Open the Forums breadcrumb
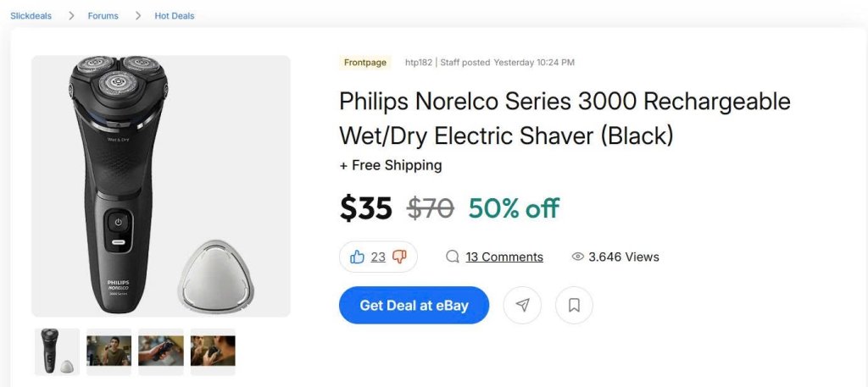868x387 pixels. tap(103, 16)
